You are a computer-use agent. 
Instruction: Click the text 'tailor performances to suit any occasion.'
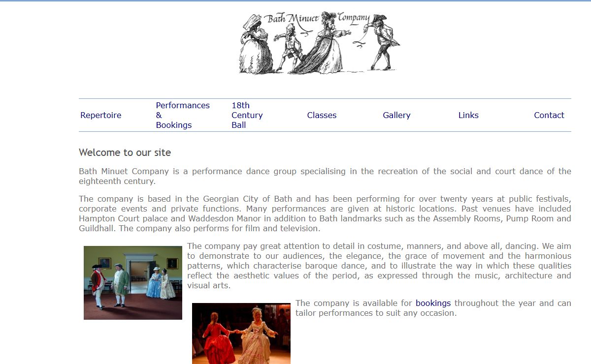click(376, 313)
